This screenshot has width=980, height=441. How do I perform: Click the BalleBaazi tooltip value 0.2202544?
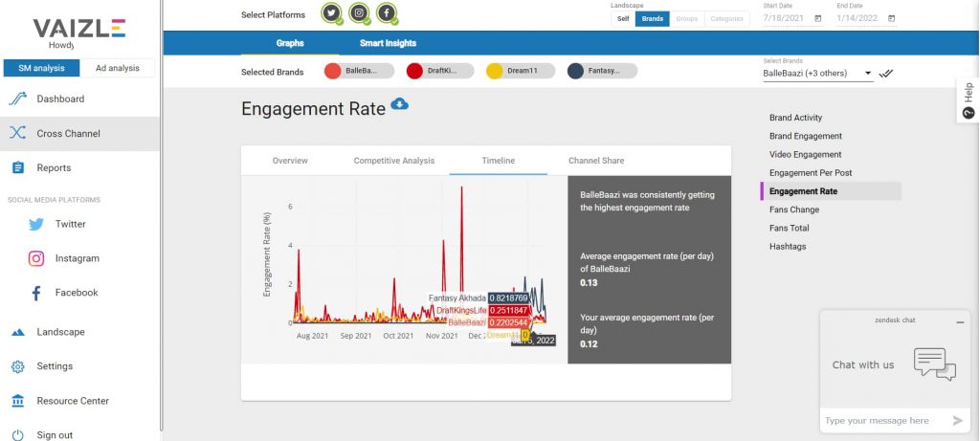(508, 322)
